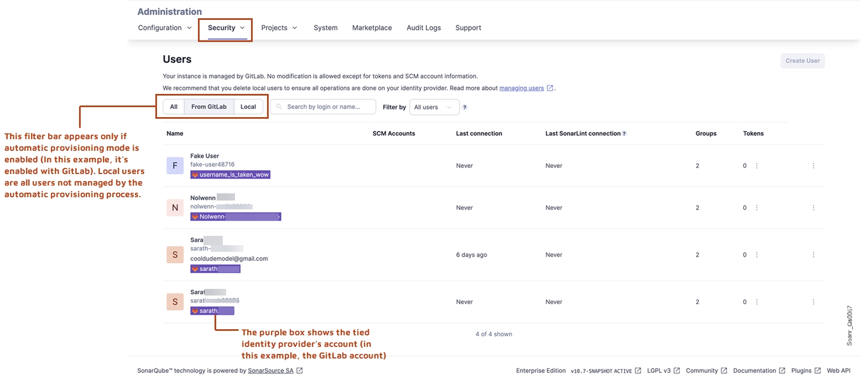The height and width of the screenshot is (385, 868).
Task: Expand the Configuration menu
Action: 165,28
